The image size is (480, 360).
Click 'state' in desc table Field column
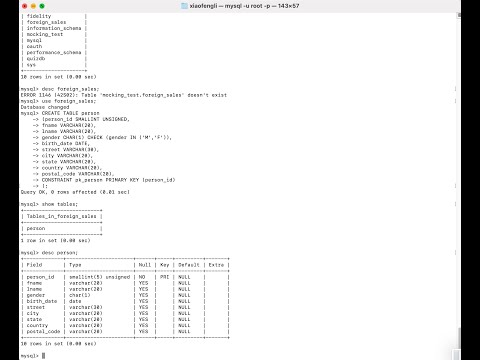click(34, 319)
